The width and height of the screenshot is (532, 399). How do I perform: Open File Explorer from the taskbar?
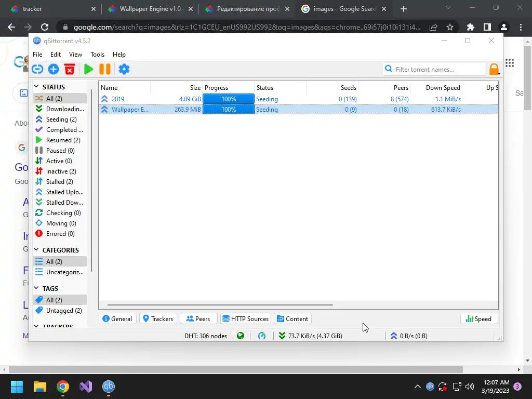point(39,387)
